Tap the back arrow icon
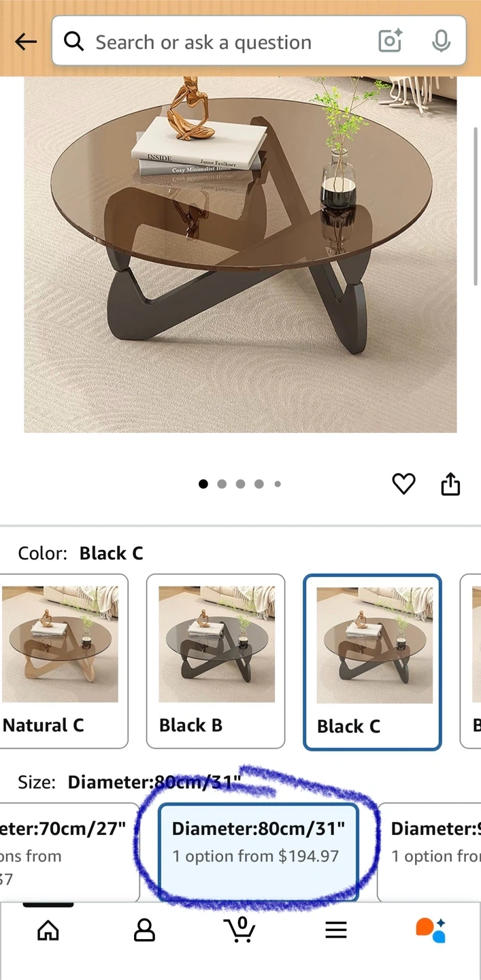Screen dimensions: 481x980 click(26, 42)
